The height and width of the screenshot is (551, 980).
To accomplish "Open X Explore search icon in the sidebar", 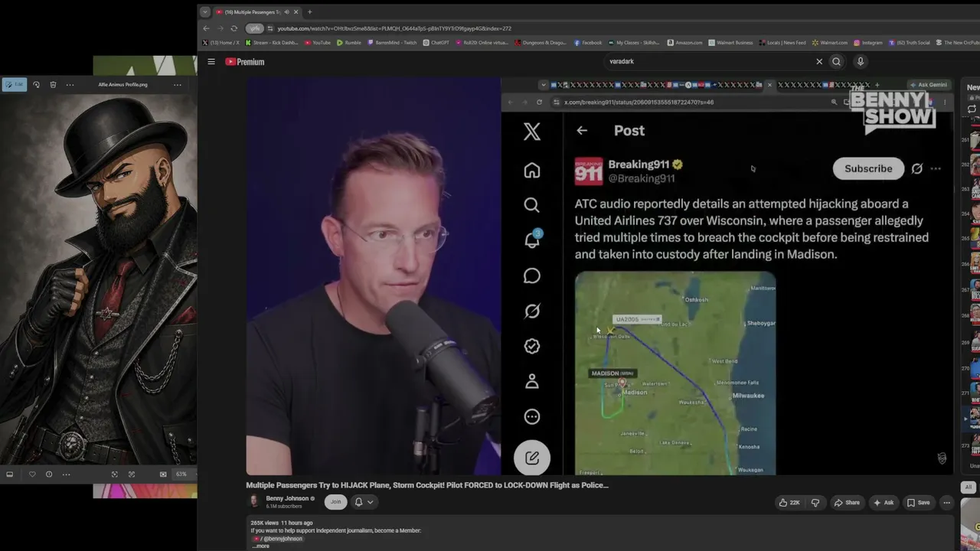I will pyautogui.click(x=532, y=205).
